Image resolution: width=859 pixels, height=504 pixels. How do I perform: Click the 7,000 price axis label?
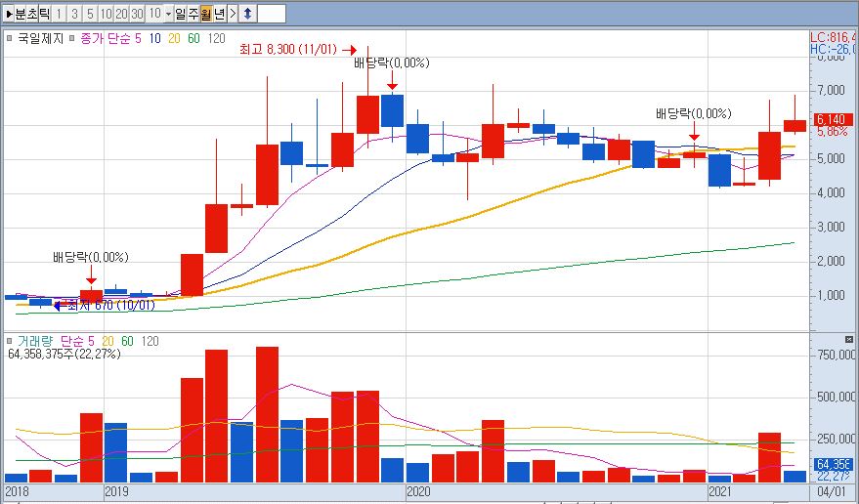[831, 90]
